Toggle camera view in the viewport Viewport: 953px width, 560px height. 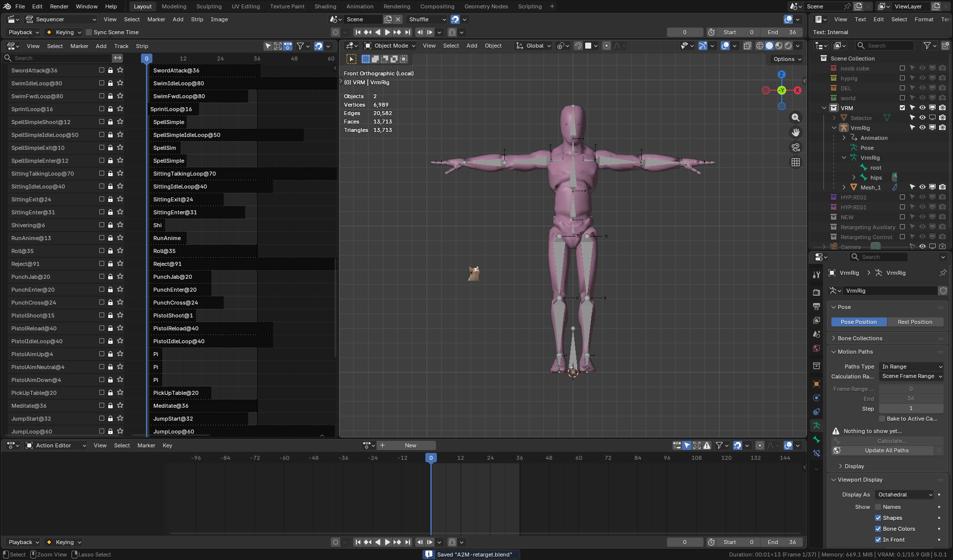796,147
